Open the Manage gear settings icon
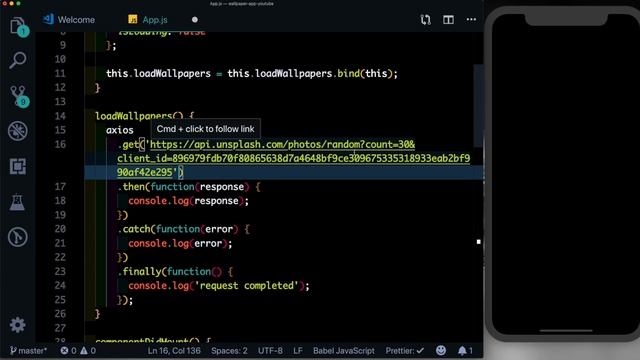Screen dimensions: 640x360 (18, 325)
